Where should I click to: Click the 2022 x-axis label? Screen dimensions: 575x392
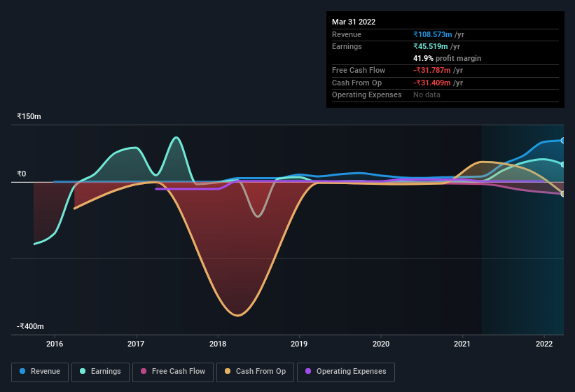coord(544,344)
